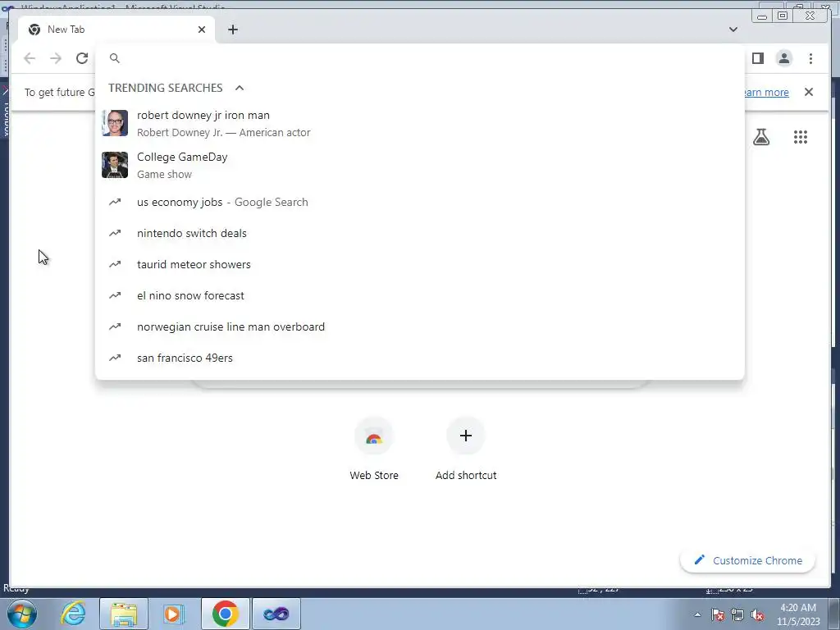The height and width of the screenshot is (630, 840).
Task: Open the network tray icon
Action: tap(737, 614)
